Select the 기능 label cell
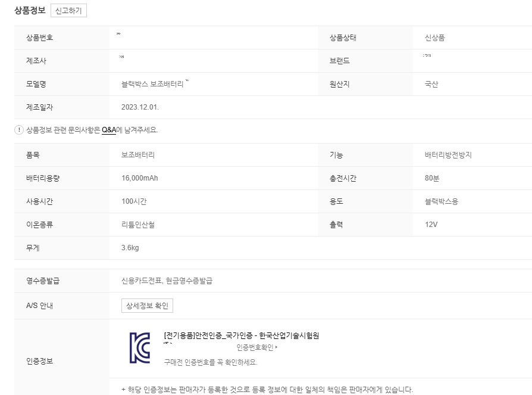This screenshot has width=532, height=395. pos(365,155)
